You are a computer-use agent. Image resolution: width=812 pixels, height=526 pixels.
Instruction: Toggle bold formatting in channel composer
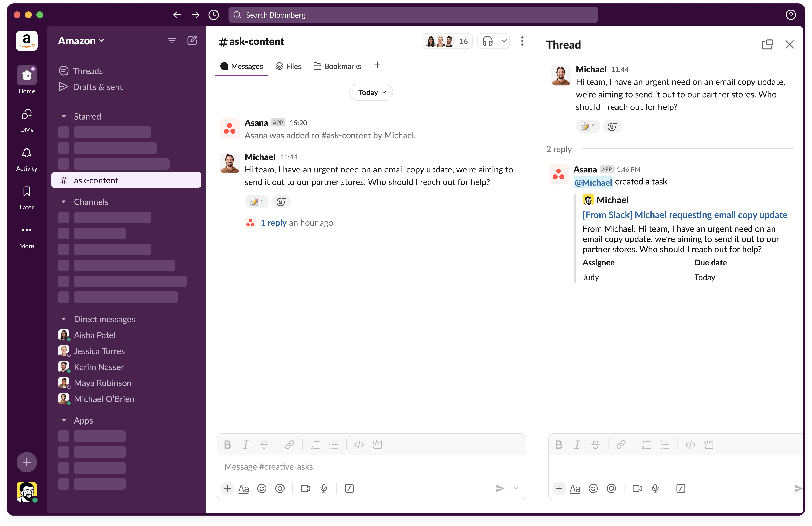tap(228, 444)
